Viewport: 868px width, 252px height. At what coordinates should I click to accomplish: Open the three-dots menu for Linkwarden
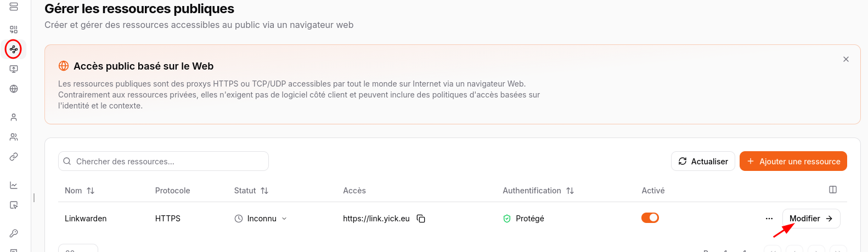(769, 219)
